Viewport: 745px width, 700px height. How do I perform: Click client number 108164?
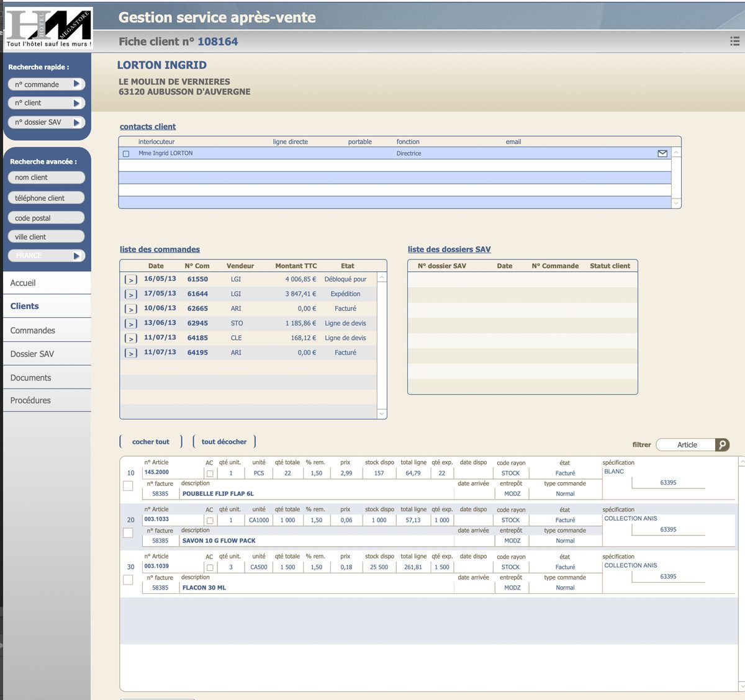coord(218,42)
